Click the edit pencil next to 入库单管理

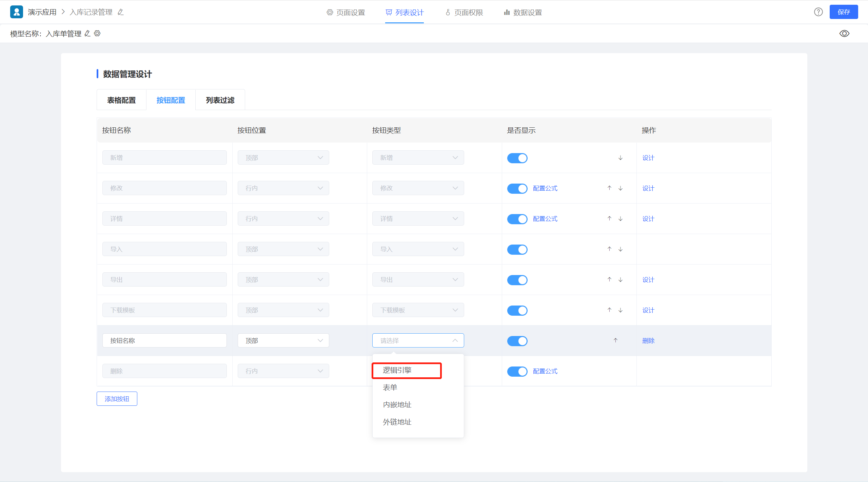(87, 33)
